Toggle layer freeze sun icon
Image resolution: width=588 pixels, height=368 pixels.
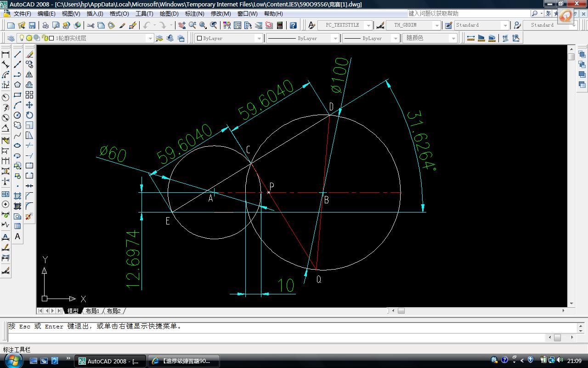tap(29, 38)
